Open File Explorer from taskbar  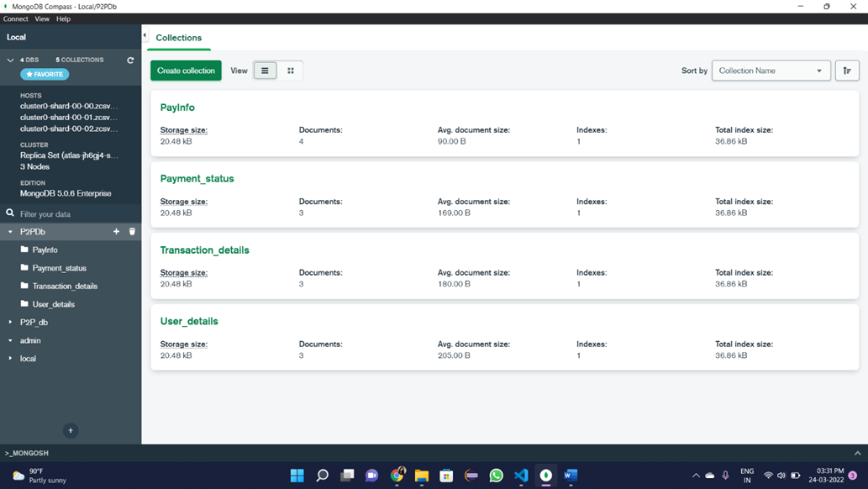click(422, 476)
